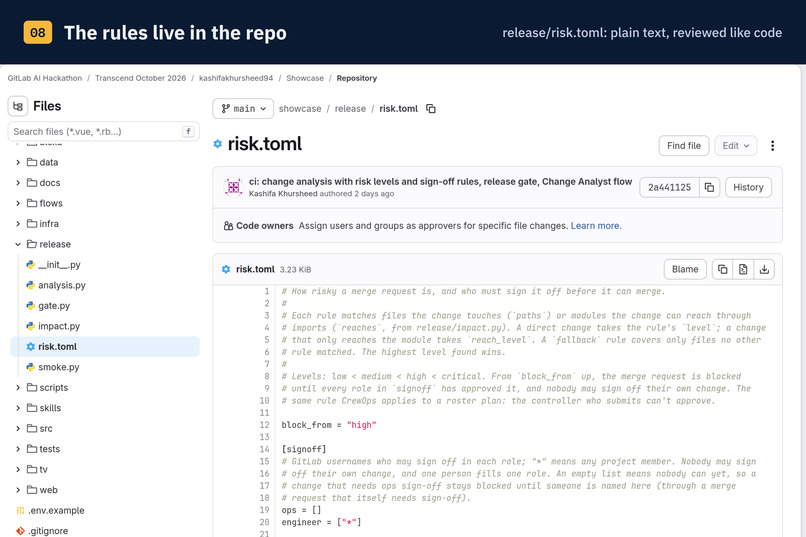Viewport: 806px width, 537px height.
Task: Open the commit History button
Action: tap(748, 188)
